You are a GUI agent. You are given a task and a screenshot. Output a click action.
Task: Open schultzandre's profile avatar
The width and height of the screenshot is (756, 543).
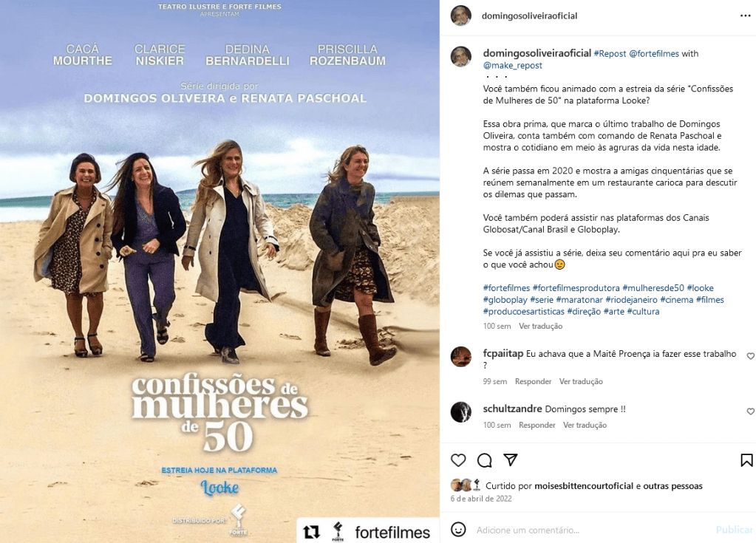click(x=461, y=412)
